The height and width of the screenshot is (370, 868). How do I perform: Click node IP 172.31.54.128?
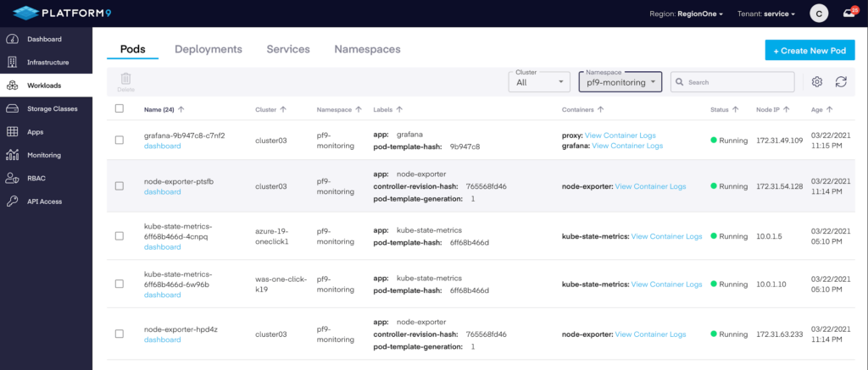[780, 186]
